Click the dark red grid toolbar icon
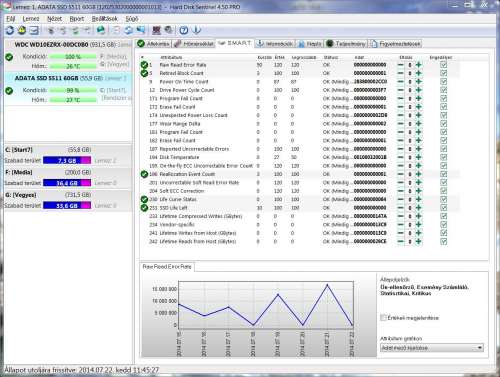500x377 pixels. [156, 30]
